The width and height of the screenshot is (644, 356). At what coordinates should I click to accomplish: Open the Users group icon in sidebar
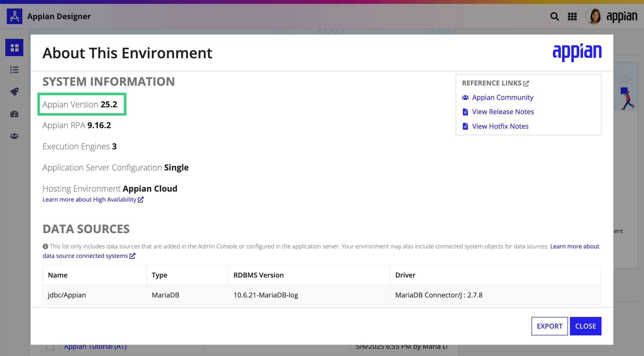(14, 136)
